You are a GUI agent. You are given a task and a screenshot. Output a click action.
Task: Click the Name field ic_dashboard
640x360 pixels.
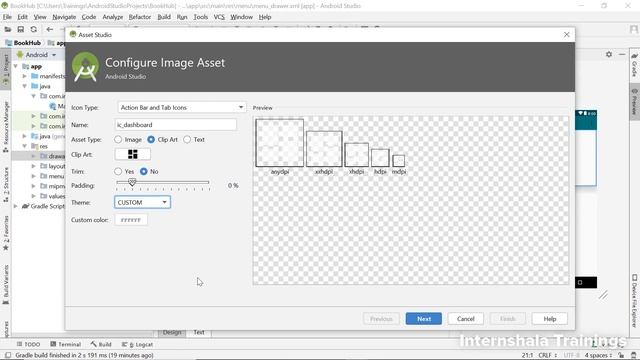pyautogui.click(x=176, y=125)
